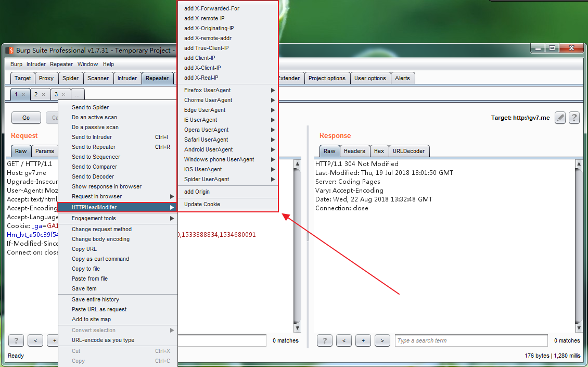The image size is (588, 367).
Task: Expand Chorme UserAgent submenu
Action: (228, 100)
